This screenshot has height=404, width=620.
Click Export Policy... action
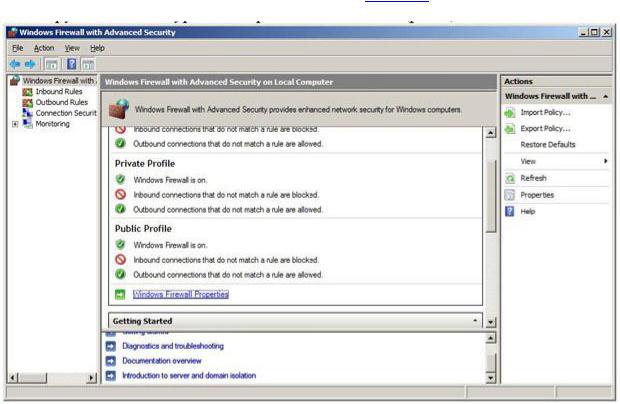[545, 129]
